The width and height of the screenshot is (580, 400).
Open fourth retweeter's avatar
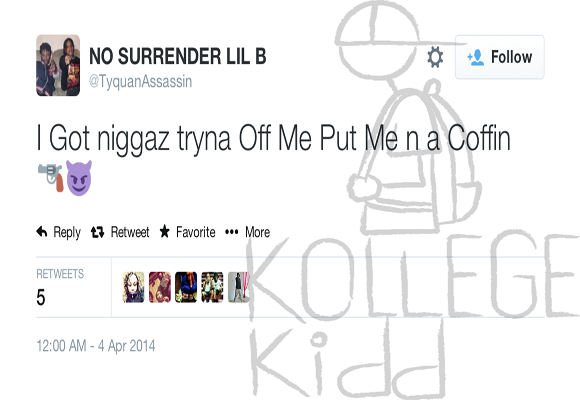click(212, 287)
